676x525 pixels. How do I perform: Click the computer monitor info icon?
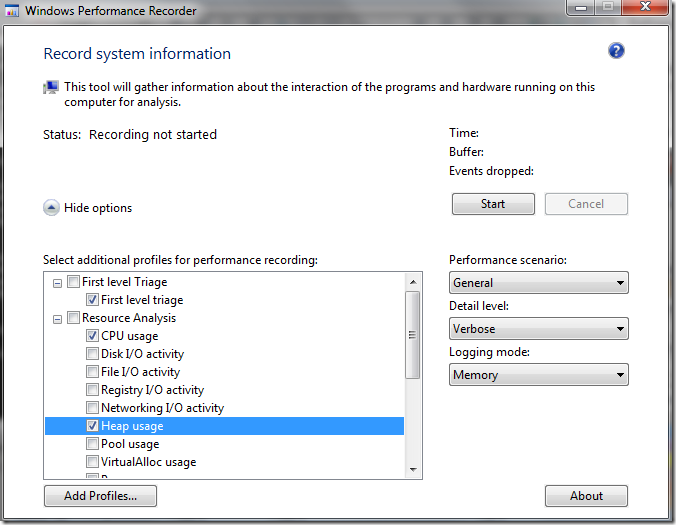(x=51, y=88)
